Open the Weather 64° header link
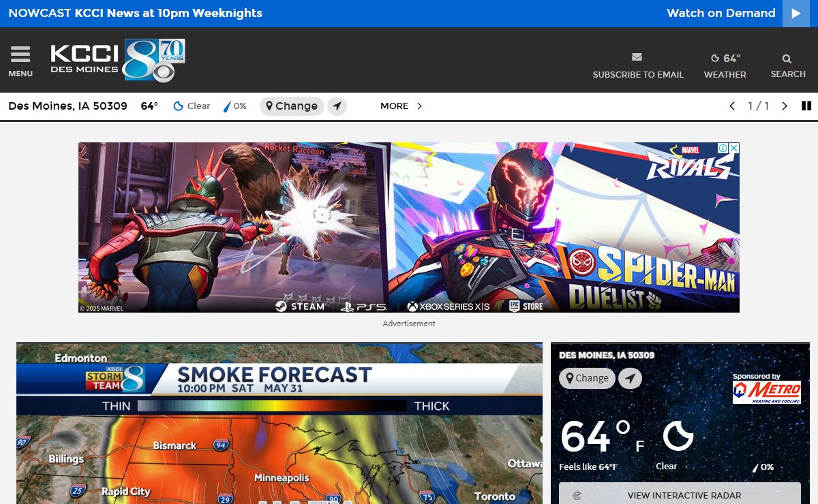 (725, 65)
